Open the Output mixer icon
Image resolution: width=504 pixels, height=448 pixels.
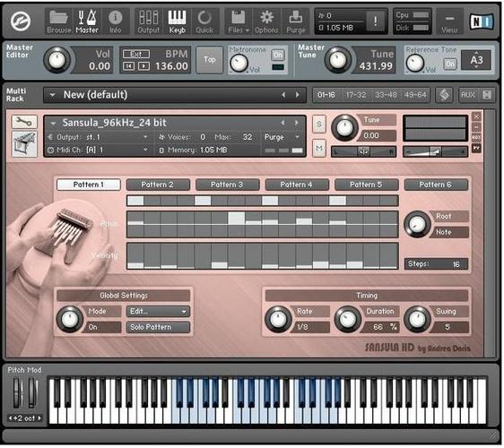(149, 22)
